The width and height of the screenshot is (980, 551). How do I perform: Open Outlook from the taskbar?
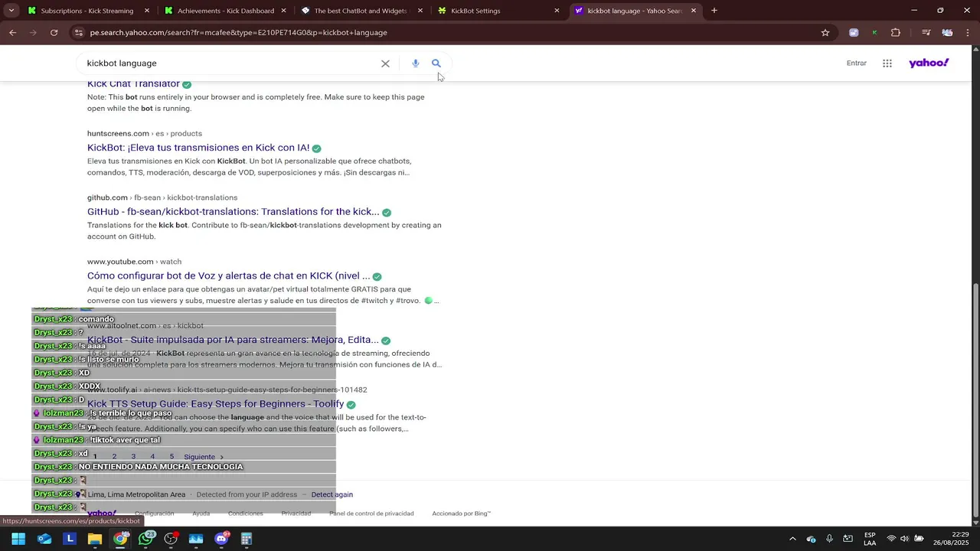click(44, 539)
